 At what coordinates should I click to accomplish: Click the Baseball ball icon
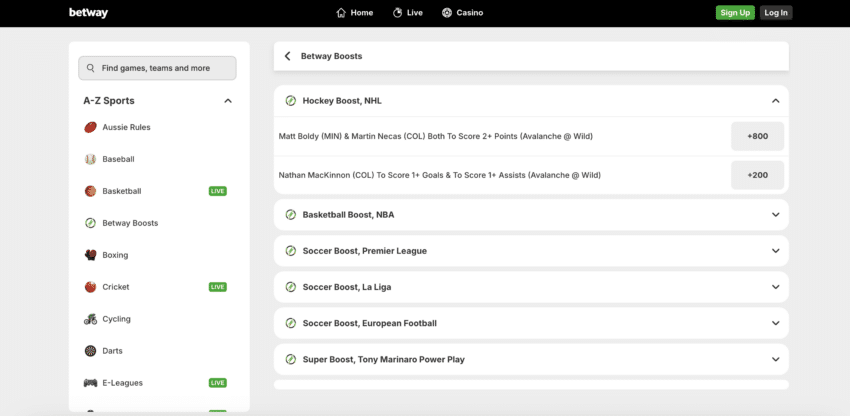[91, 159]
